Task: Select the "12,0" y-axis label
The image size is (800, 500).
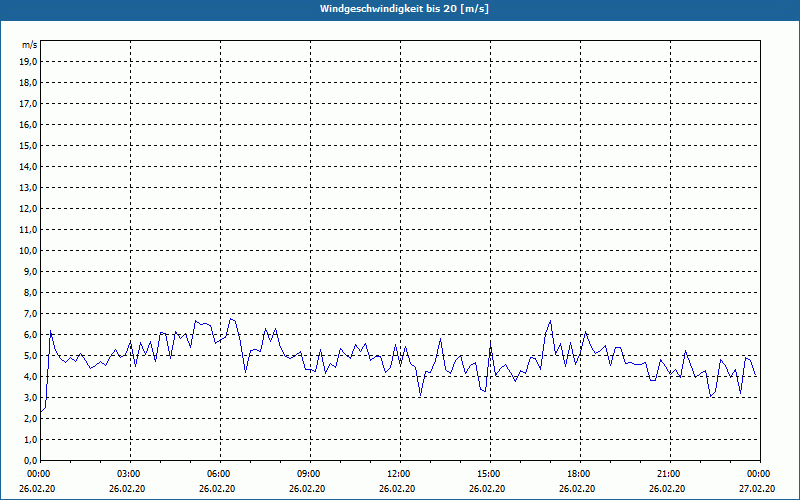Action: point(28,209)
